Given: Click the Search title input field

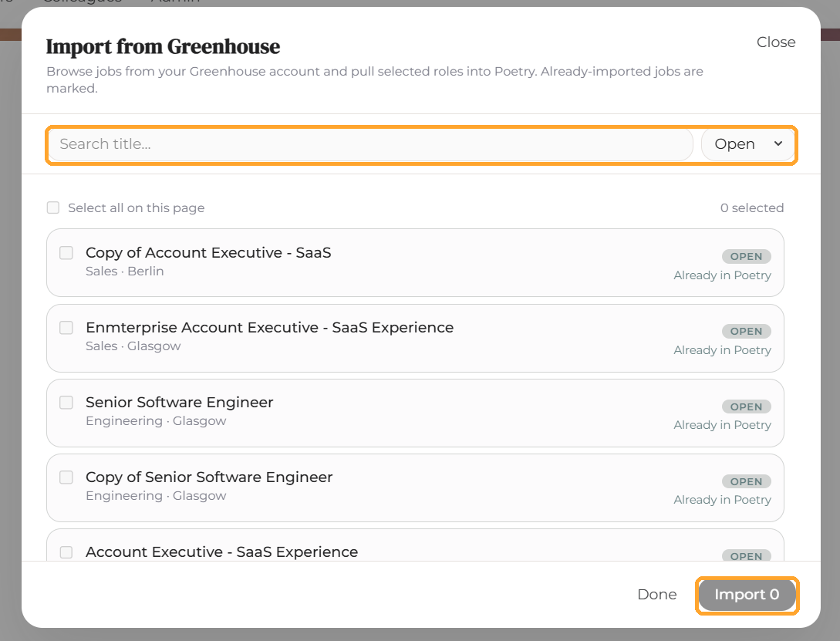Looking at the screenshot, I should (x=371, y=144).
